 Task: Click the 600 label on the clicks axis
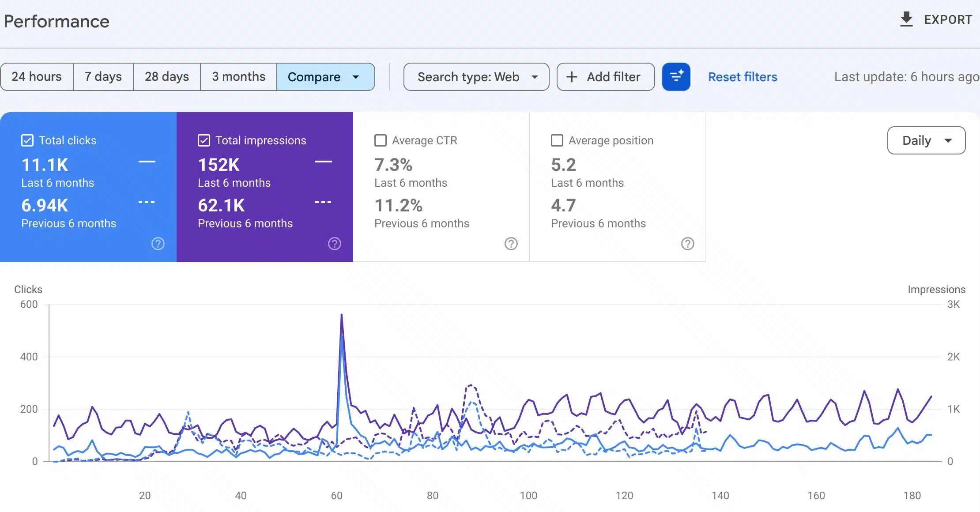tap(29, 304)
